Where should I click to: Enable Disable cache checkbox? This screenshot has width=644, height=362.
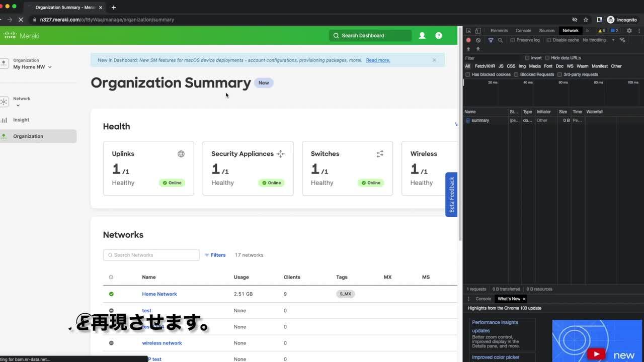[549, 40]
